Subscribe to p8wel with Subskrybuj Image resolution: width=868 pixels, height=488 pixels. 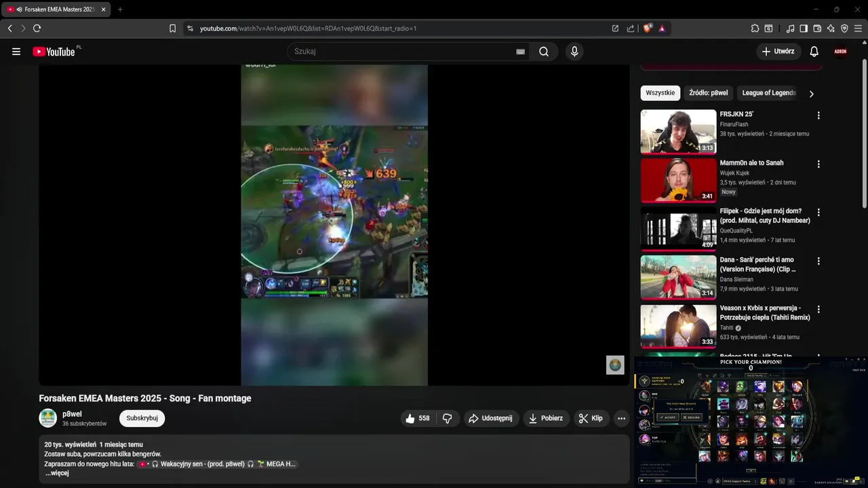pos(142,418)
